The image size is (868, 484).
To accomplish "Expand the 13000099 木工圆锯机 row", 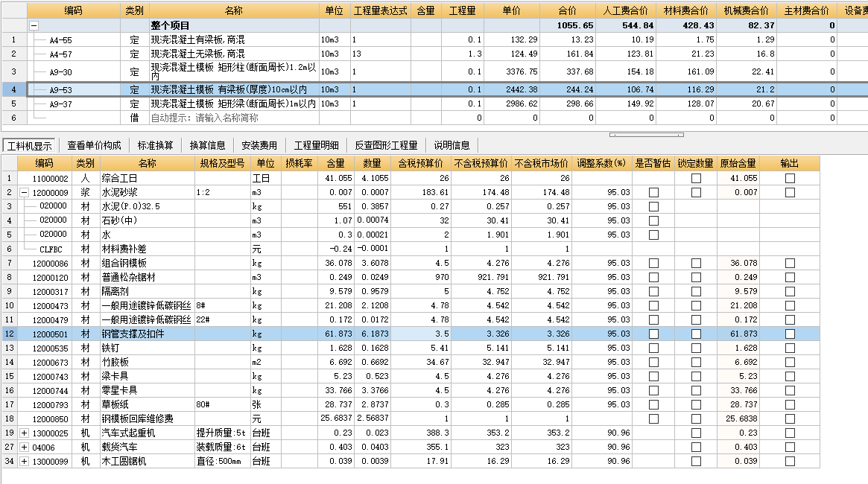I will pos(25,462).
